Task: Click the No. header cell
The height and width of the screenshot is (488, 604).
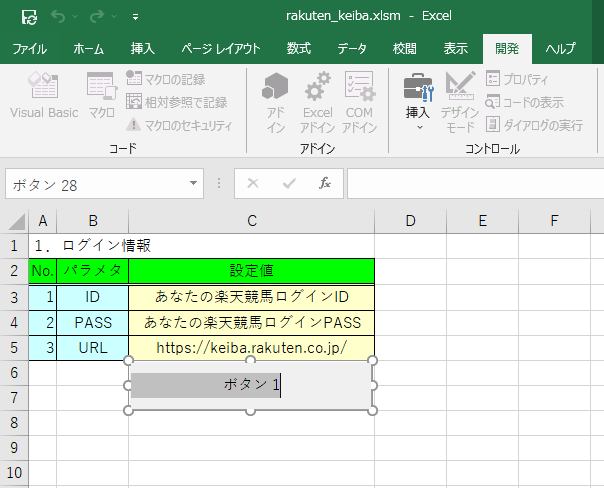Action: [x=43, y=271]
